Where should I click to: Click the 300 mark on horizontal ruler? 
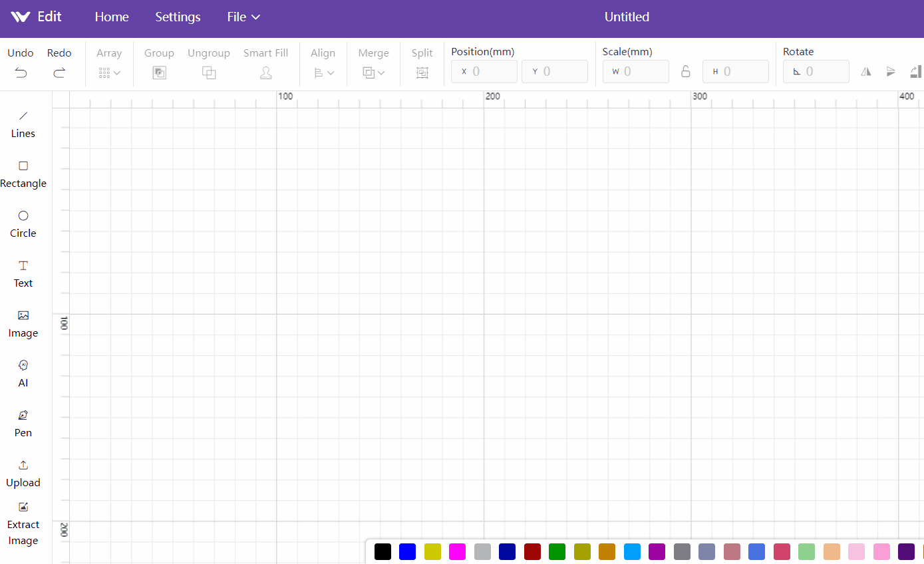click(700, 96)
